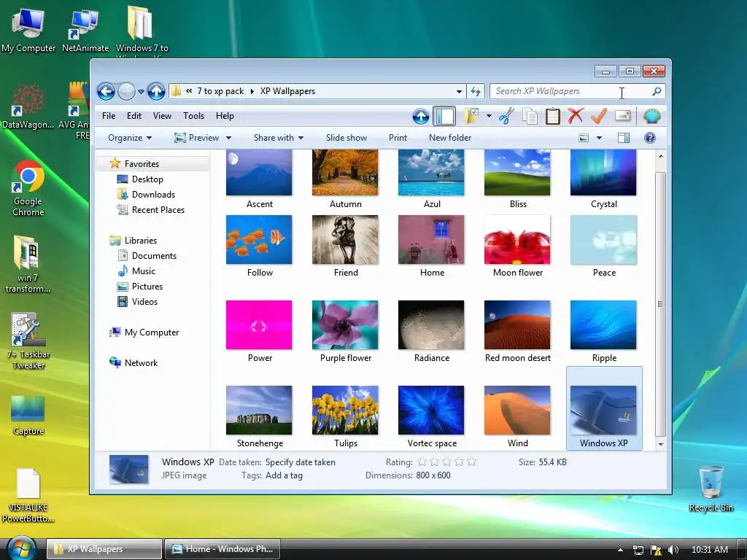
Task: Click the orange checkmark Properties icon
Action: [598, 116]
